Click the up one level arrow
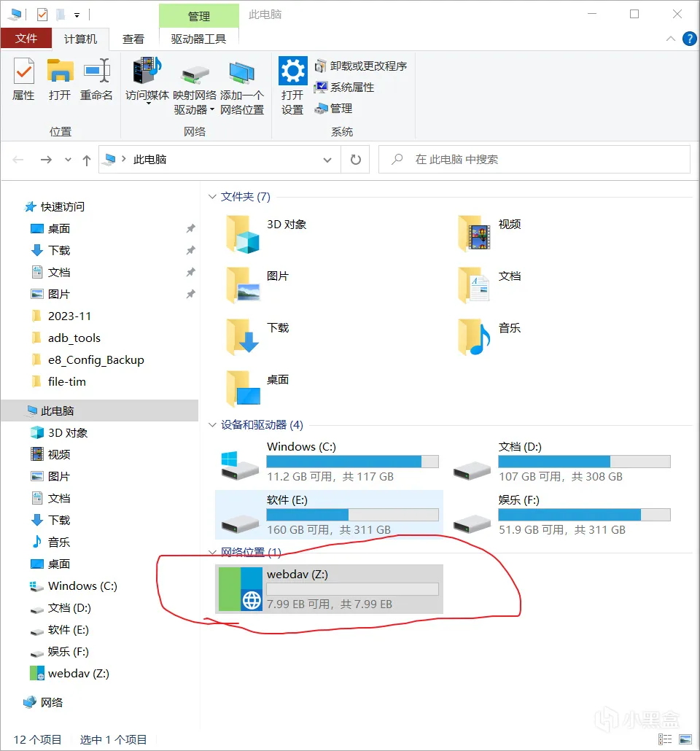The image size is (700, 751). [x=87, y=160]
